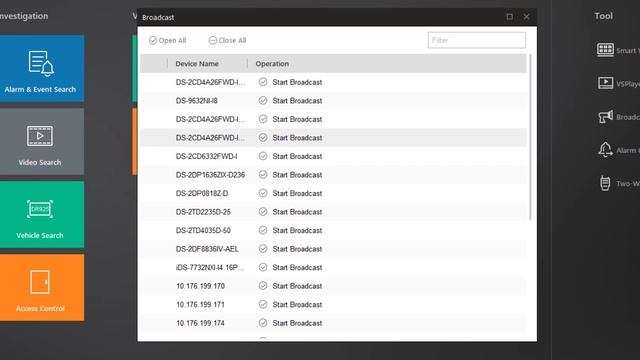Select device name DS-2DP0818Z-D
This screenshot has width=640, height=360.
(x=202, y=193)
